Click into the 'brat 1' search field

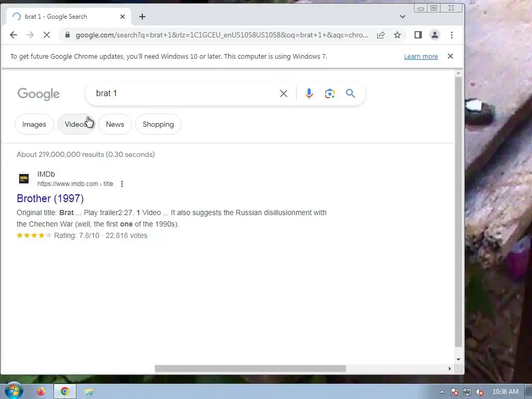(183, 94)
